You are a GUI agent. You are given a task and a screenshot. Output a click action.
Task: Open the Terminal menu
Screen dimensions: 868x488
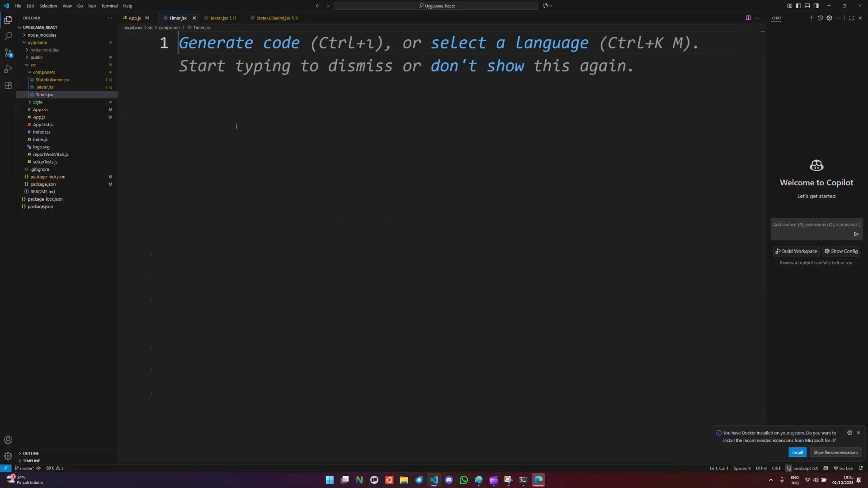[x=109, y=6]
